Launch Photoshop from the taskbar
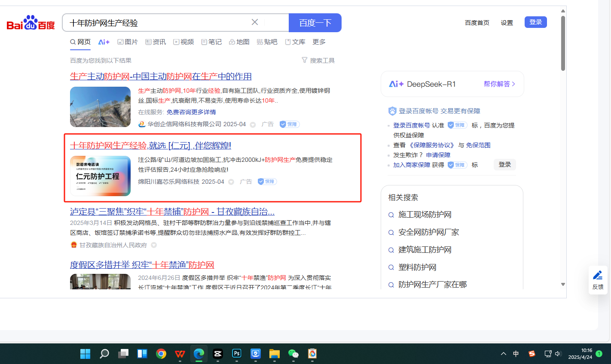The image size is (611, 364). point(237,354)
